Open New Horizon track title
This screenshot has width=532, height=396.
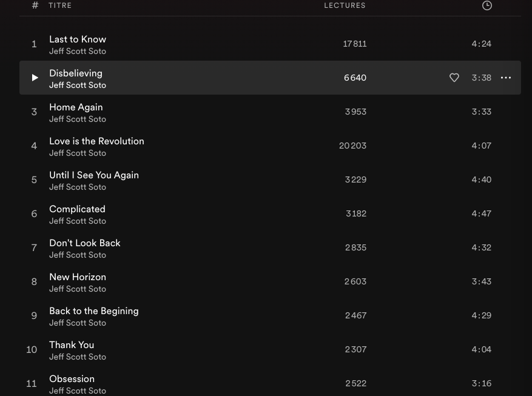pyautogui.click(x=78, y=277)
